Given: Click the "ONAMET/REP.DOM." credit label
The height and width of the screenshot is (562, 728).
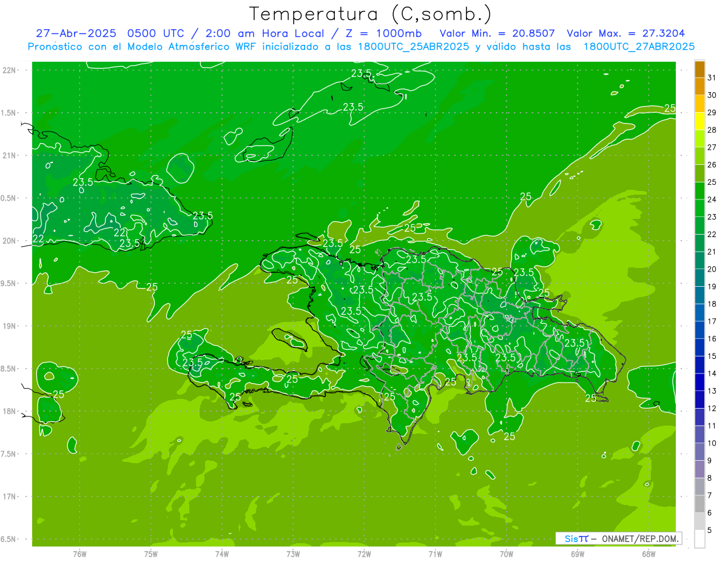Looking at the screenshot, I should coord(640,538).
